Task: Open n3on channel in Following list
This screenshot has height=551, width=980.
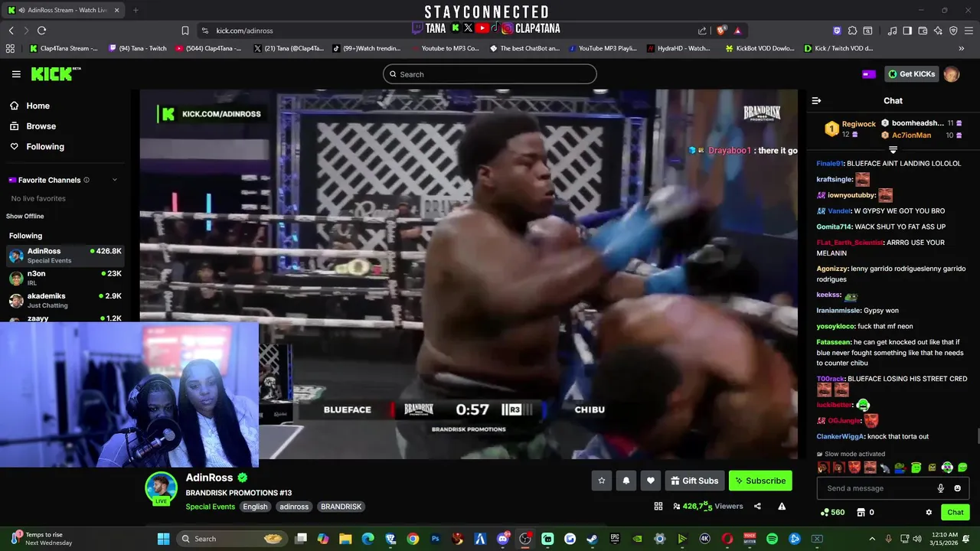Action: (65, 278)
